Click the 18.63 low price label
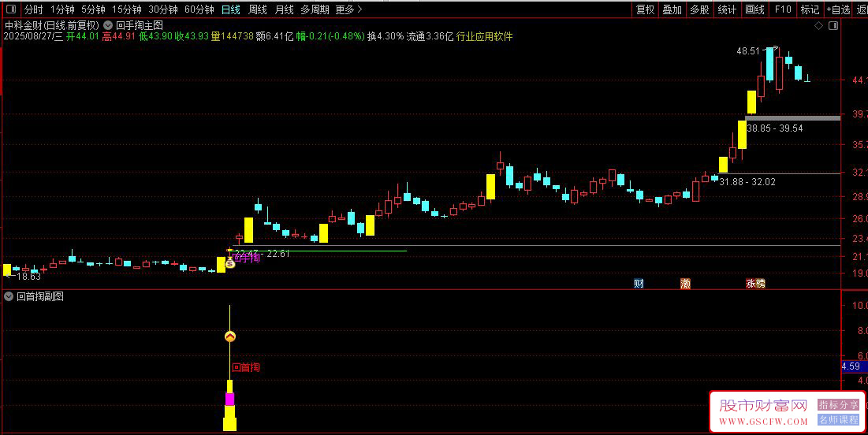This screenshot has width=868, height=435. click(x=28, y=276)
